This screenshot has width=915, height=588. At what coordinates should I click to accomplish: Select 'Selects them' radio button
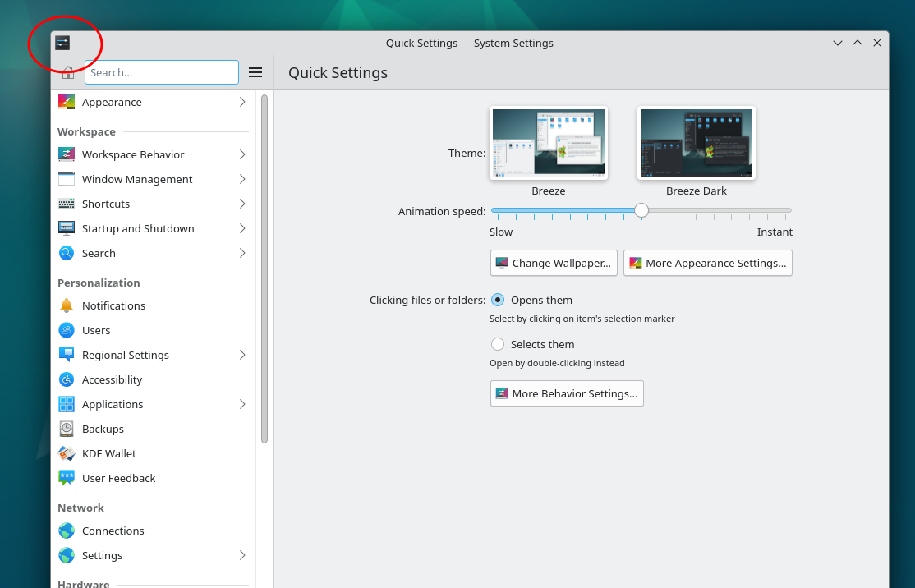(x=498, y=344)
